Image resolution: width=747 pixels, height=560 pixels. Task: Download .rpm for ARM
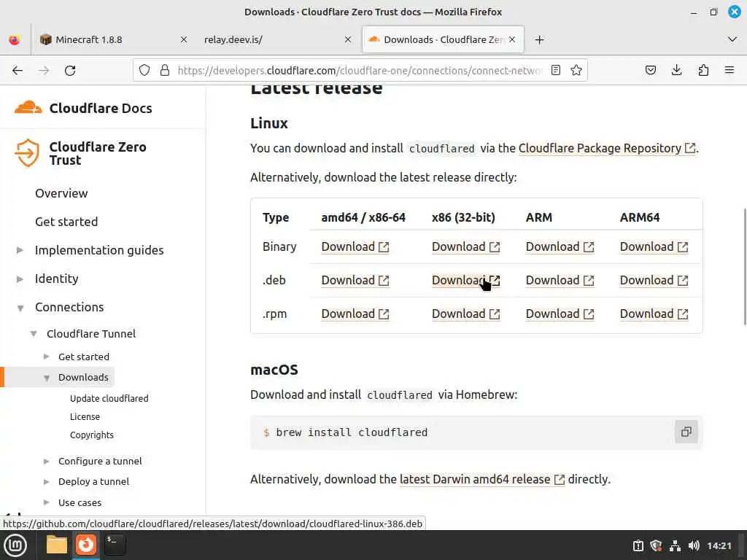560,314
